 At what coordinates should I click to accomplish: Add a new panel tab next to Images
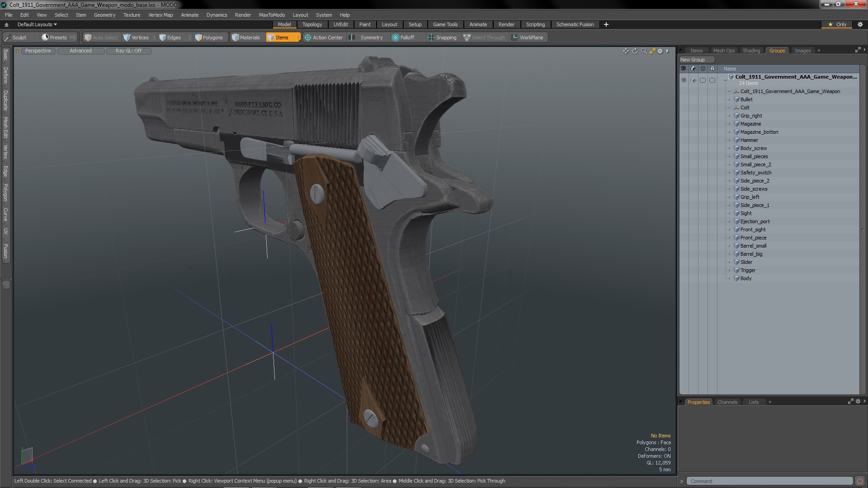point(819,51)
